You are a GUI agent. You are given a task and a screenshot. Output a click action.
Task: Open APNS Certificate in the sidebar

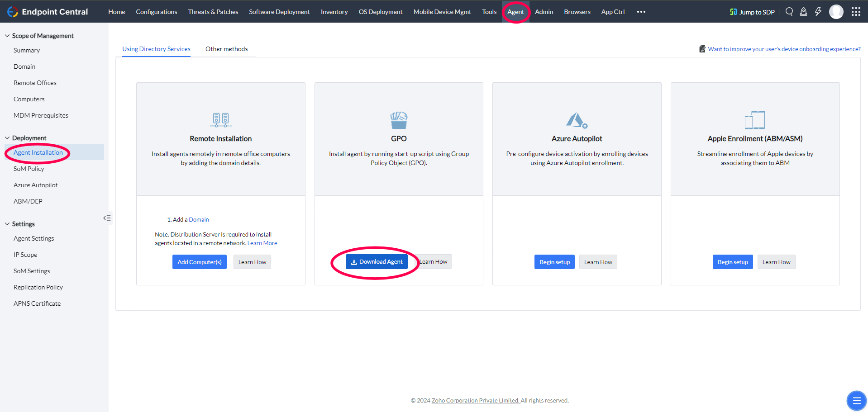(37, 303)
